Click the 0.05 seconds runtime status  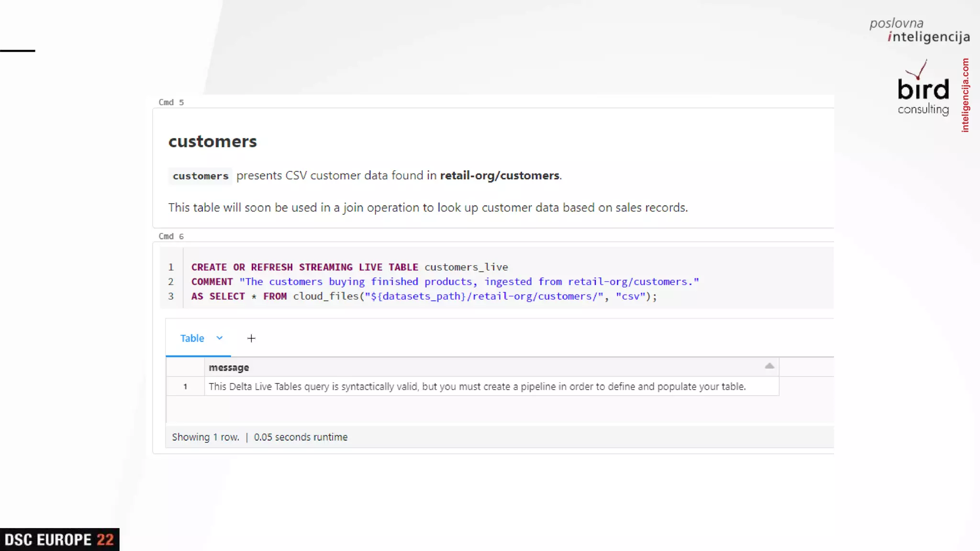(x=301, y=437)
